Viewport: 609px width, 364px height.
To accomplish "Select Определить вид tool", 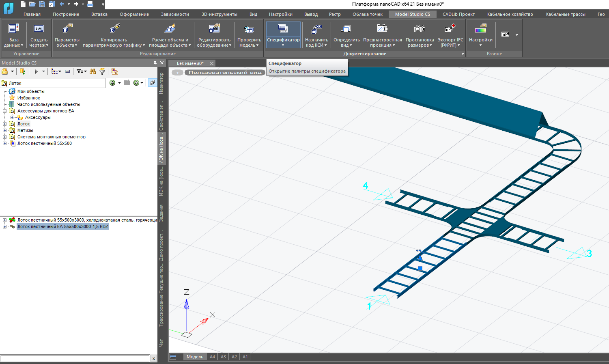I will click(346, 35).
